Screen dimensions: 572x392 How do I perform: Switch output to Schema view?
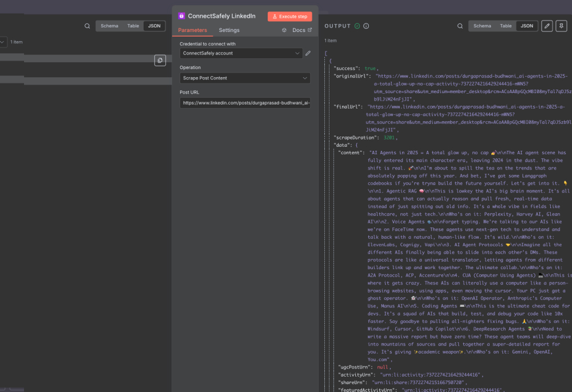tap(482, 26)
